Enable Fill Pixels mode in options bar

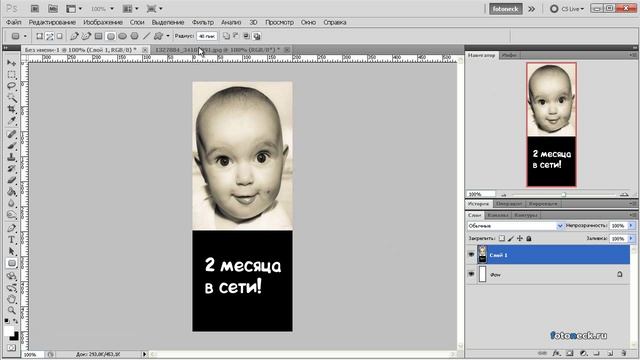pos(60,36)
